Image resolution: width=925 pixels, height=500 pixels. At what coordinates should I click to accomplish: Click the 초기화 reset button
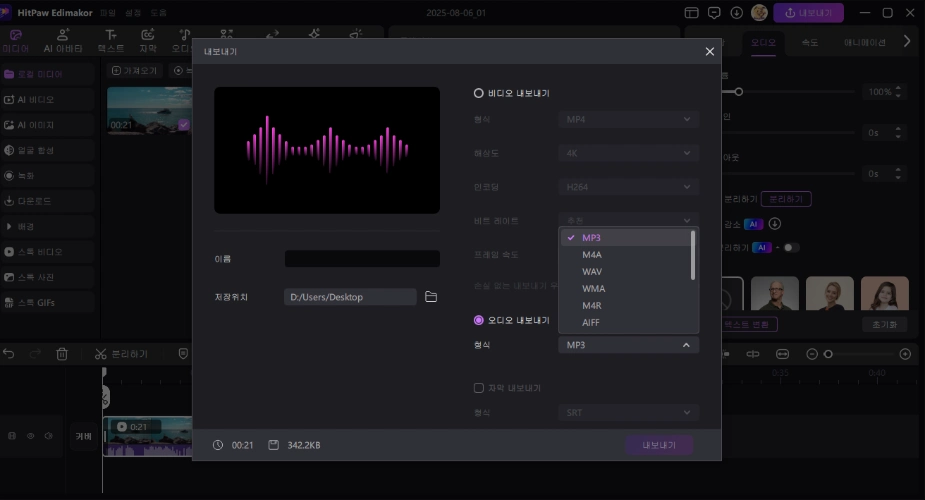pos(884,325)
